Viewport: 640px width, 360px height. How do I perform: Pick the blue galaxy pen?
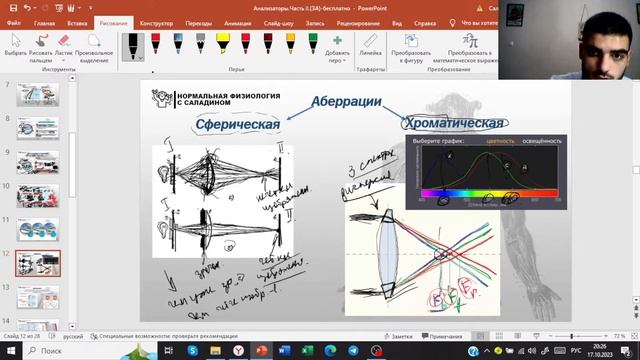(178, 43)
